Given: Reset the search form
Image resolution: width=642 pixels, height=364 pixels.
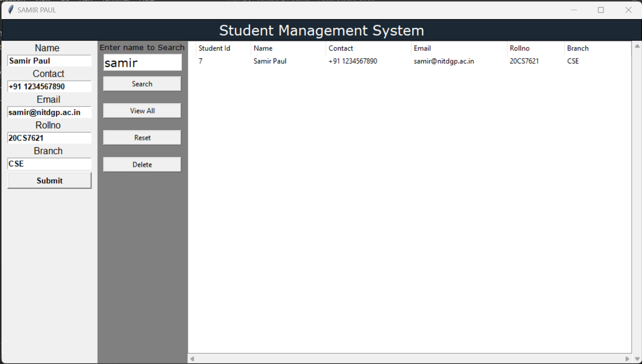Looking at the screenshot, I should (x=142, y=137).
